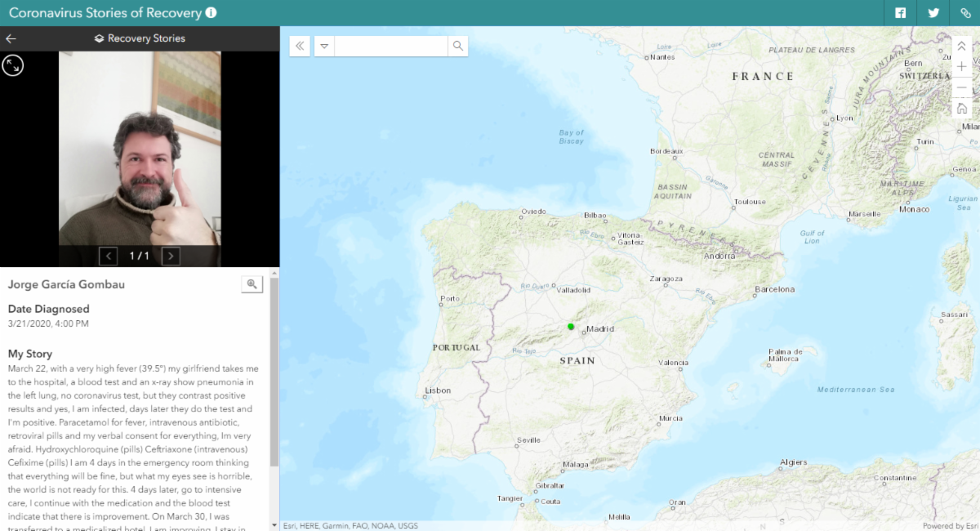Copy the app link via chain icon
Image resolution: width=980 pixels, height=531 pixels.
pyautogui.click(x=964, y=13)
